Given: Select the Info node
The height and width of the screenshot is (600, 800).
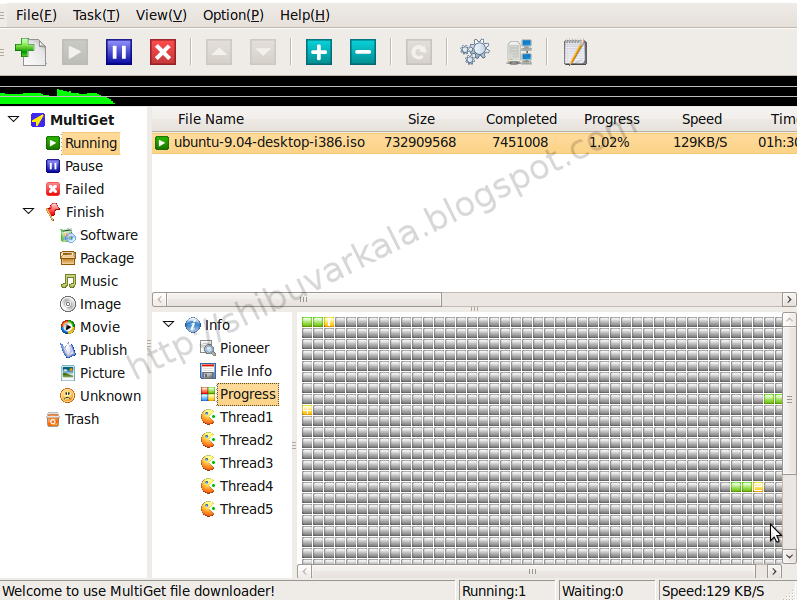Looking at the screenshot, I should [217, 325].
